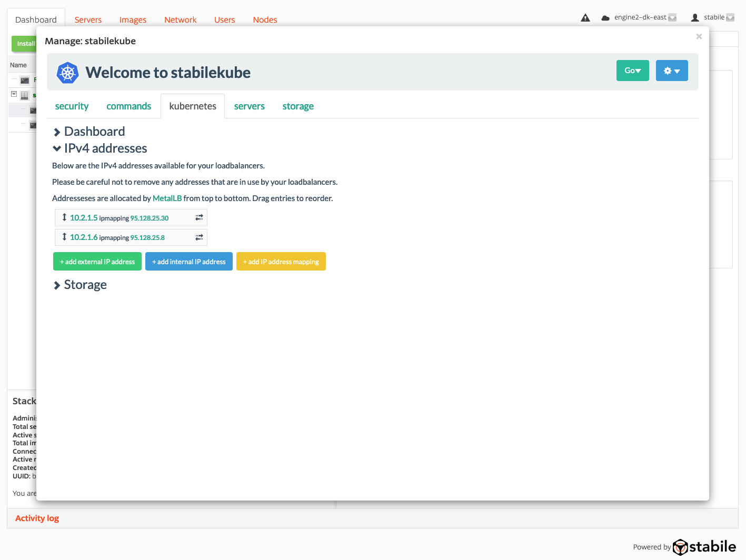Click the reorder handle for 10.2.1.5
Image resolution: width=746 pixels, height=560 pixels.
pyautogui.click(x=64, y=217)
